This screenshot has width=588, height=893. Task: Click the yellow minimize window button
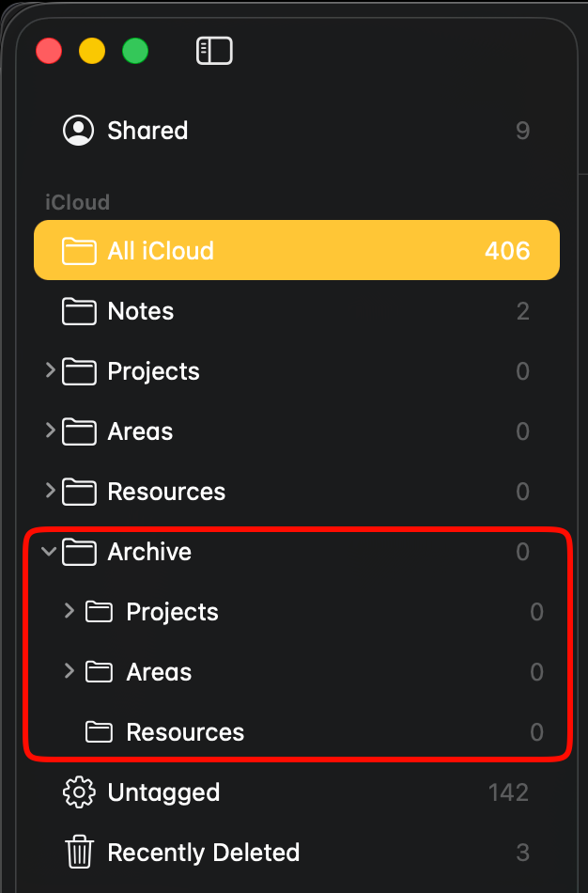click(92, 51)
